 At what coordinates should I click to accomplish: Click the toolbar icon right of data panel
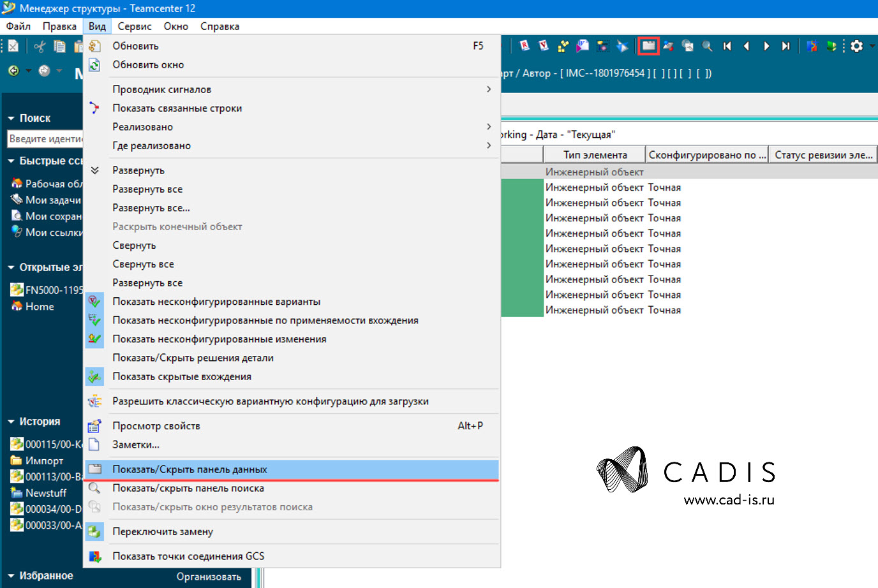pyautogui.click(x=668, y=46)
